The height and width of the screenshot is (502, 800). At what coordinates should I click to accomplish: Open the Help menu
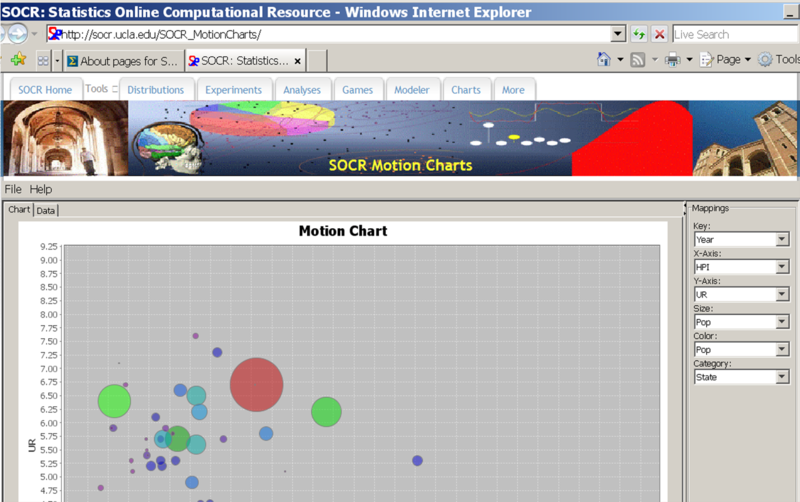[x=41, y=189]
